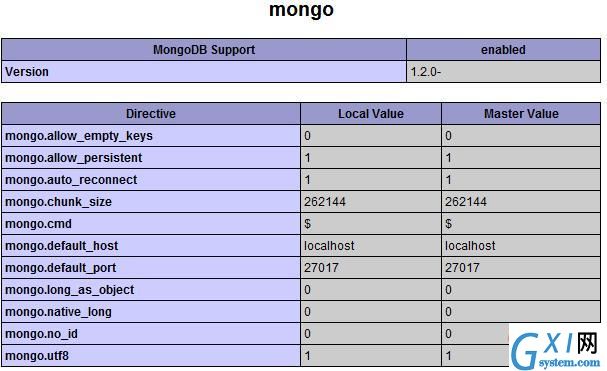607x371 pixels.
Task: Click the mongo.native_long directive name
Action: 58,312
